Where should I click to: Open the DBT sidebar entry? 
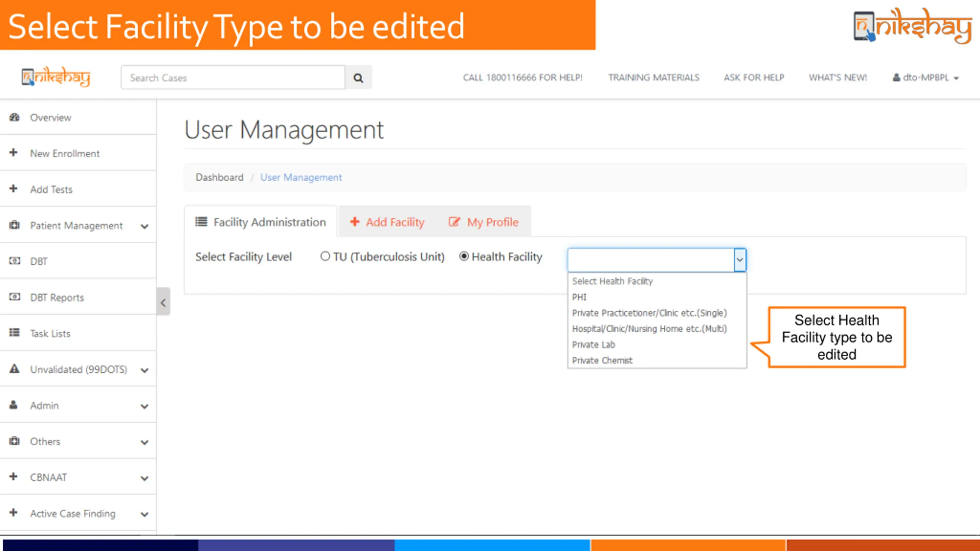click(78, 261)
